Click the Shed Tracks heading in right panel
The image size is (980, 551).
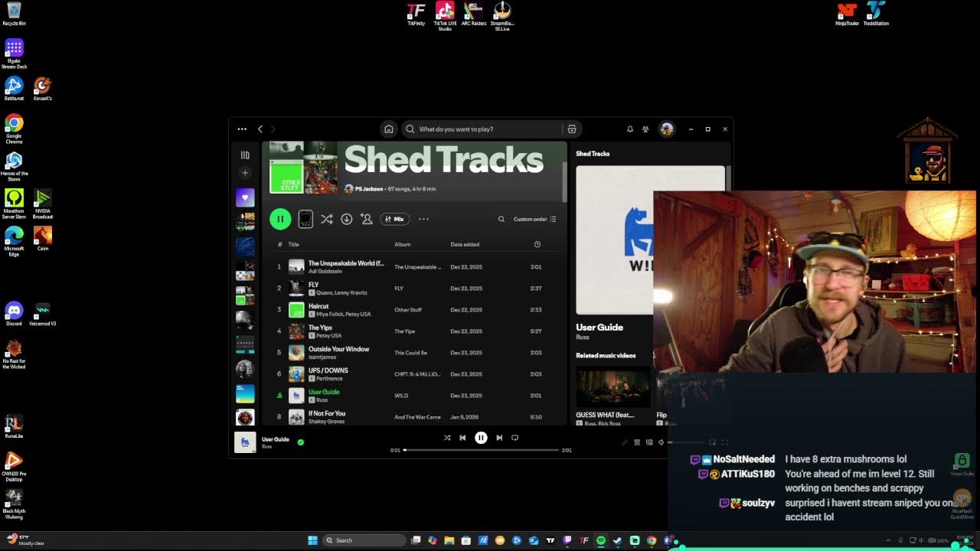click(x=593, y=154)
